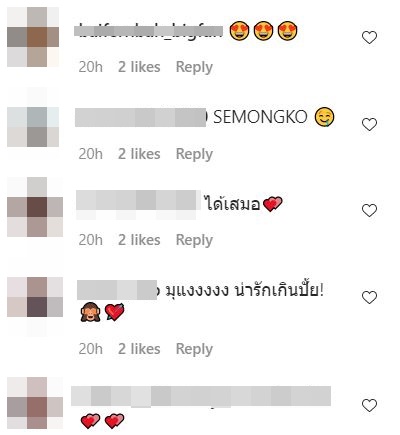400x435 pixels.
Task: Reply to the น่ารักเกินปั้ย comment
Action: (x=194, y=349)
